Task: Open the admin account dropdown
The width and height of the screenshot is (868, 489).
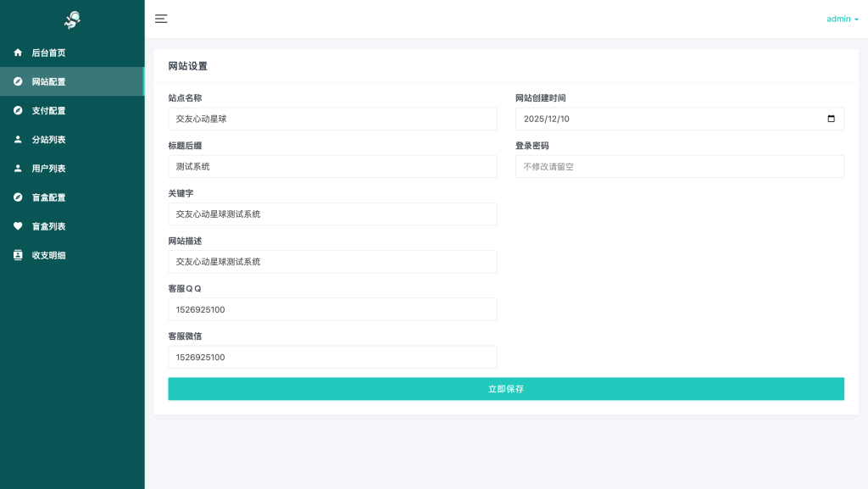Action: click(838, 18)
